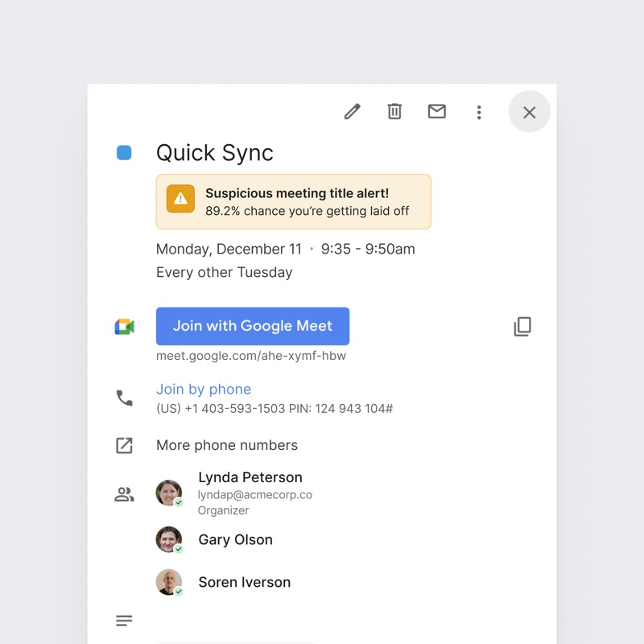
Task: Click the warning triangle alert icon
Action: point(180,199)
